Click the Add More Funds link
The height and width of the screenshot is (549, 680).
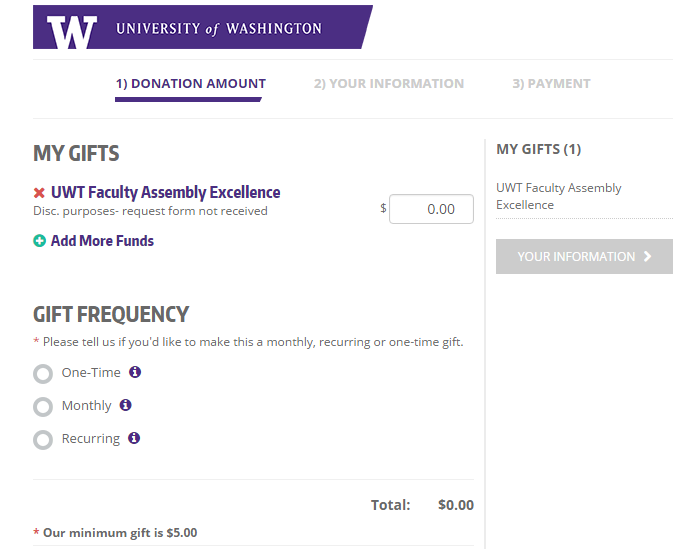pos(102,241)
